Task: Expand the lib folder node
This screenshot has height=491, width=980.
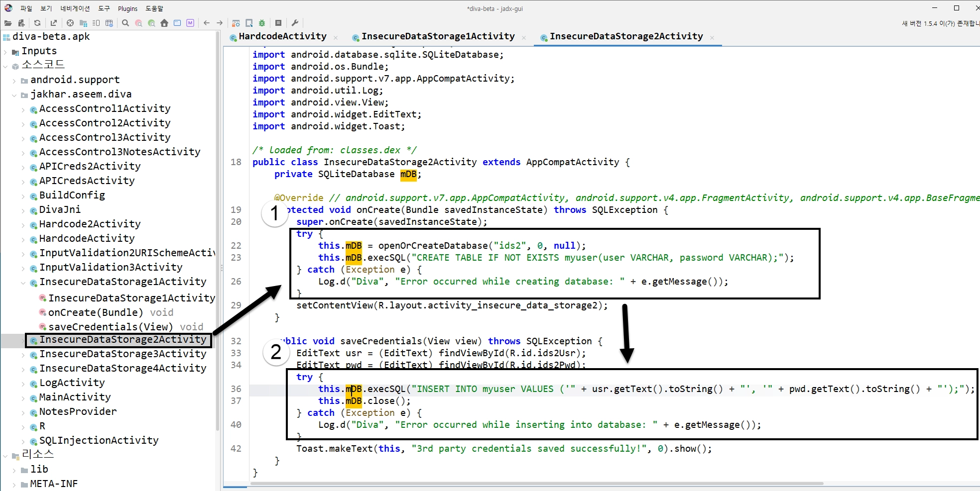Action: 14,470
